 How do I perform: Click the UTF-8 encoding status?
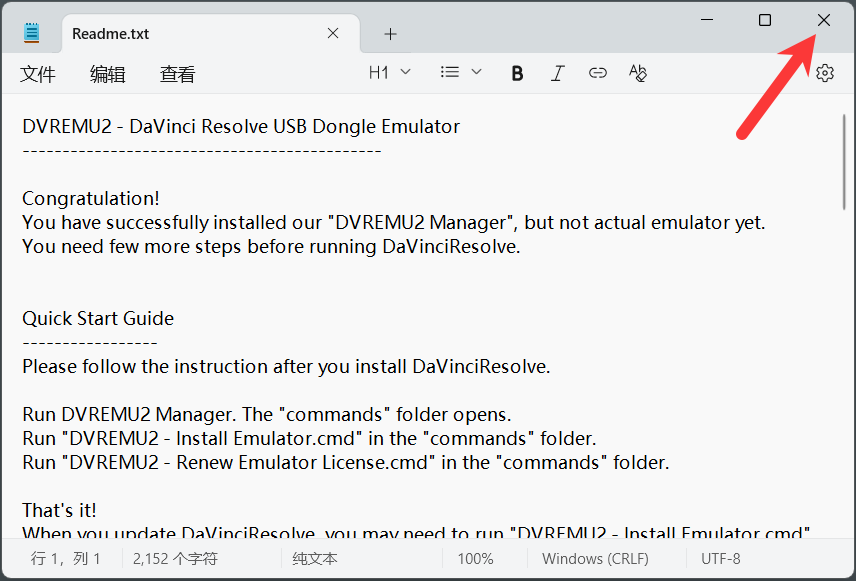pos(721,559)
